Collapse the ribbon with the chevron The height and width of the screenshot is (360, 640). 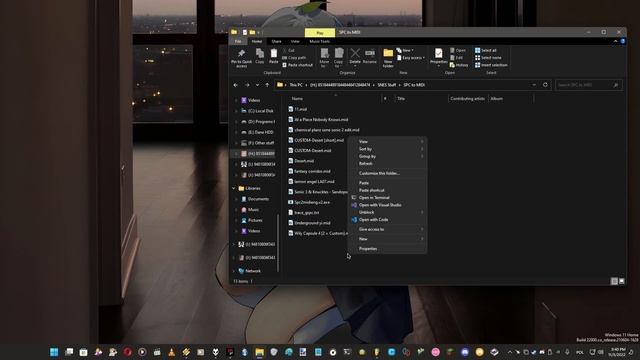616,41
